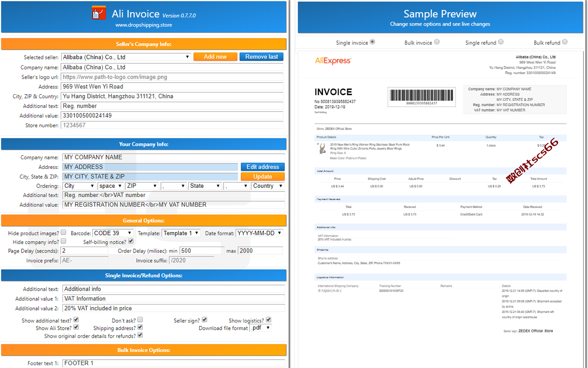Screen dimensions: 588x368
Task: Click the orange Update button
Action: (263, 177)
